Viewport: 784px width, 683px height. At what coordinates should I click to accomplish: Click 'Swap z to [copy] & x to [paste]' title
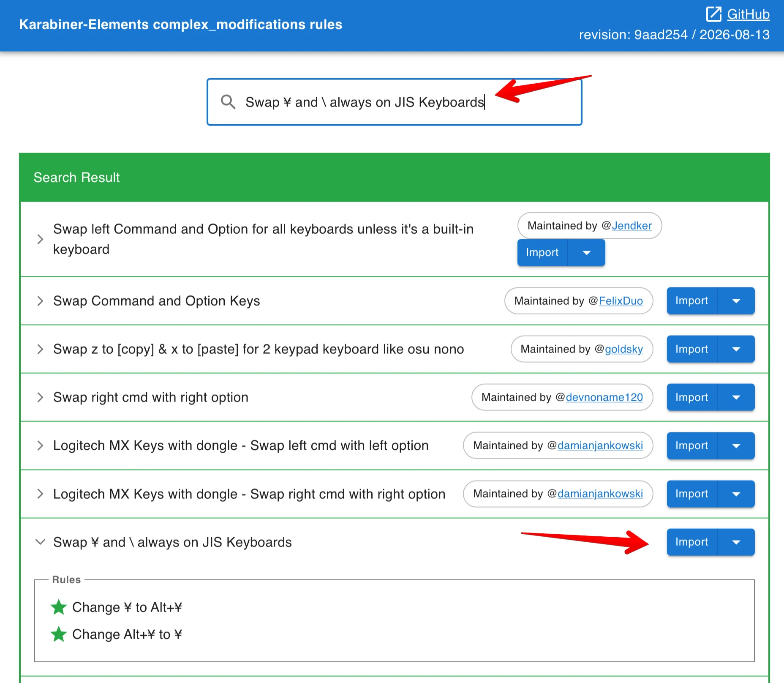tap(259, 349)
